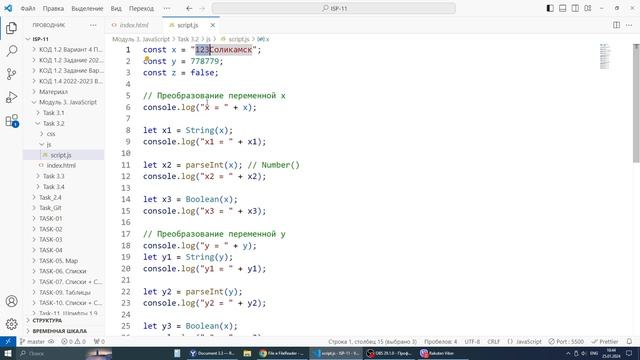This screenshot has width=640, height=360.
Task: Open errors and warnings status item
Action: point(73,342)
